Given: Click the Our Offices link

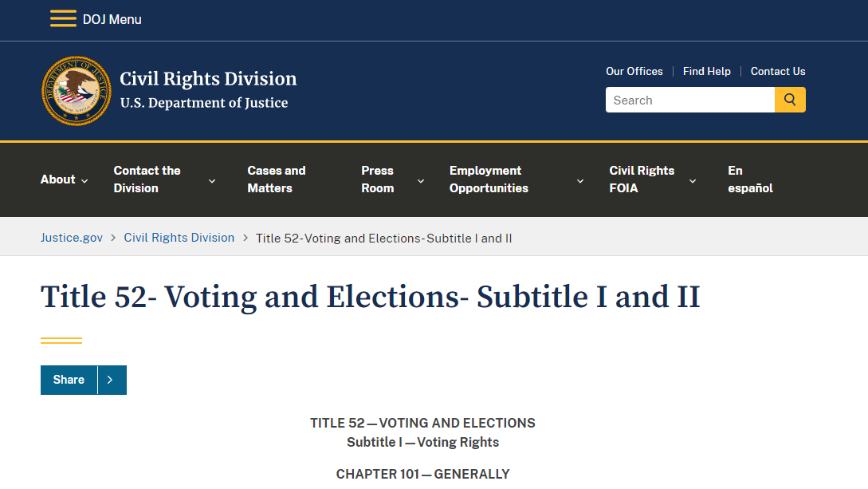Looking at the screenshot, I should (x=634, y=71).
